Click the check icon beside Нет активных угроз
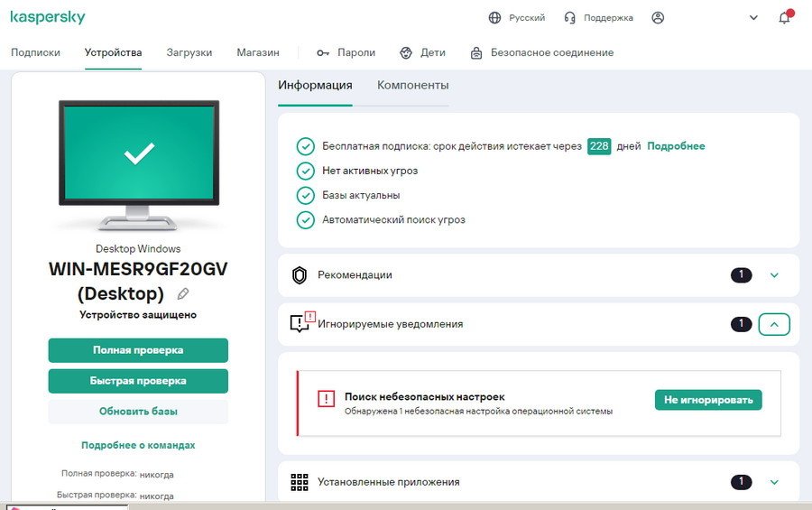This screenshot has width=812, height=510. (x=306, y=171)
